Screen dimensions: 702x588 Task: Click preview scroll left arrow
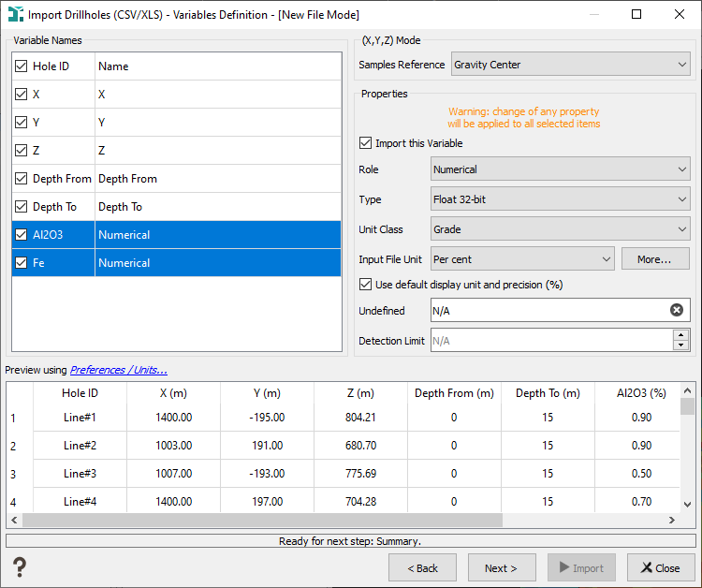14,520
